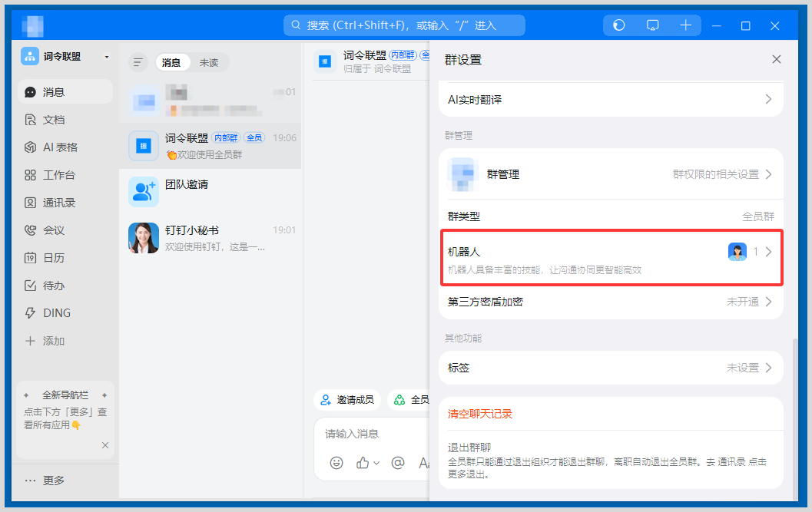
Task: Dismiss the 全新导航栏 tip card
Action: (x=105, y=445)
